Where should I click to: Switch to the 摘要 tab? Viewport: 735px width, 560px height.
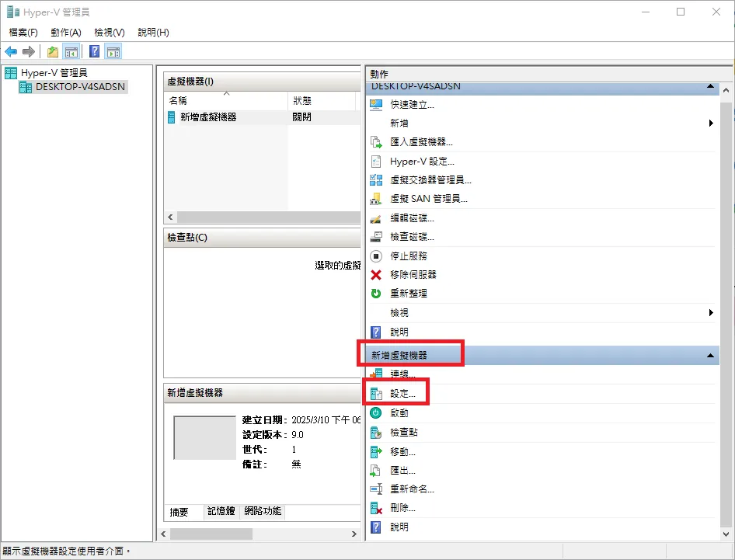(x=179, y=512)
